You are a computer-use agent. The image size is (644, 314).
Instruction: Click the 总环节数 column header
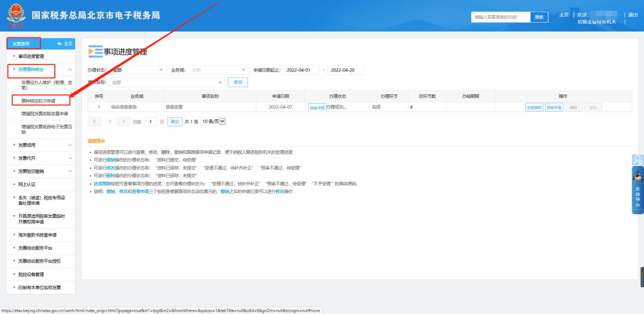click(427, 96)
